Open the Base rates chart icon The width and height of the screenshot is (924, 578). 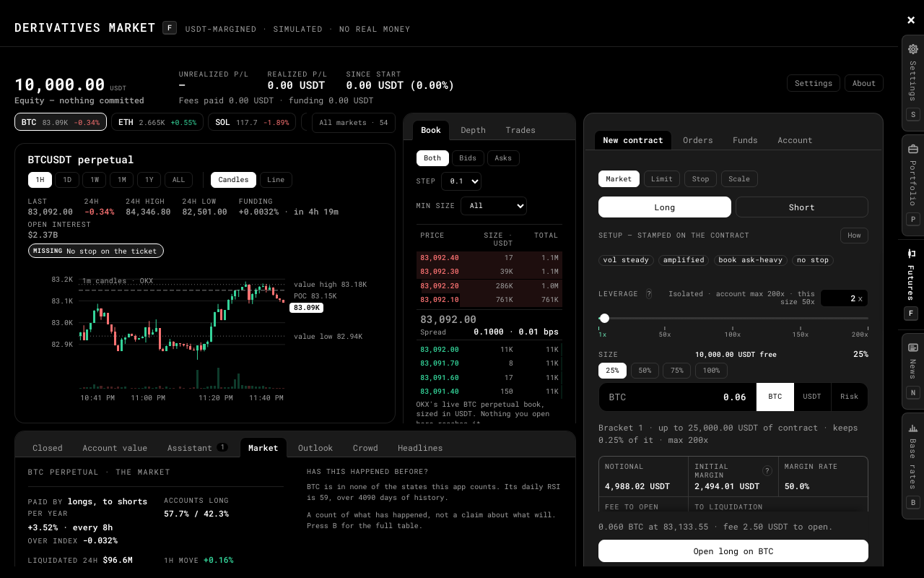click(912, 427)
